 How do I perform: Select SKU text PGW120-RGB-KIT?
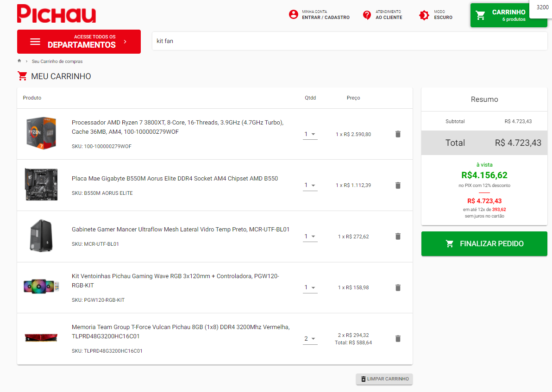click(x=104, y=300)
